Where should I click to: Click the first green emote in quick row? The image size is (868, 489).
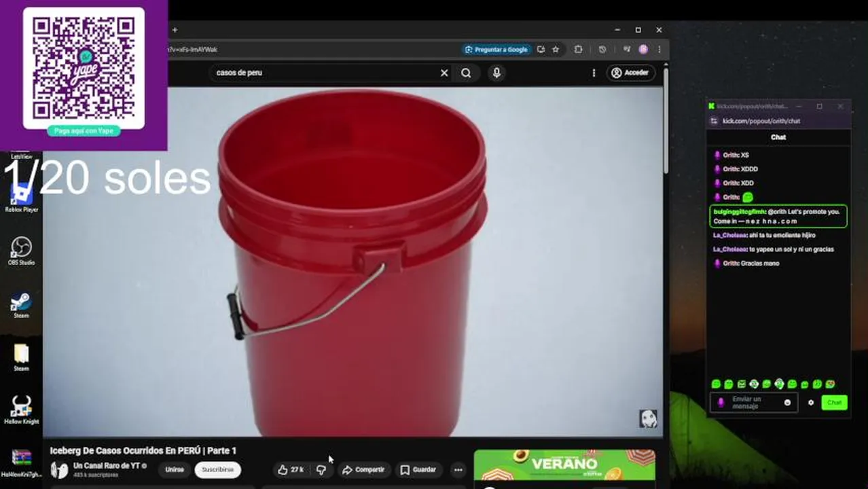click(x=716, y=384)
